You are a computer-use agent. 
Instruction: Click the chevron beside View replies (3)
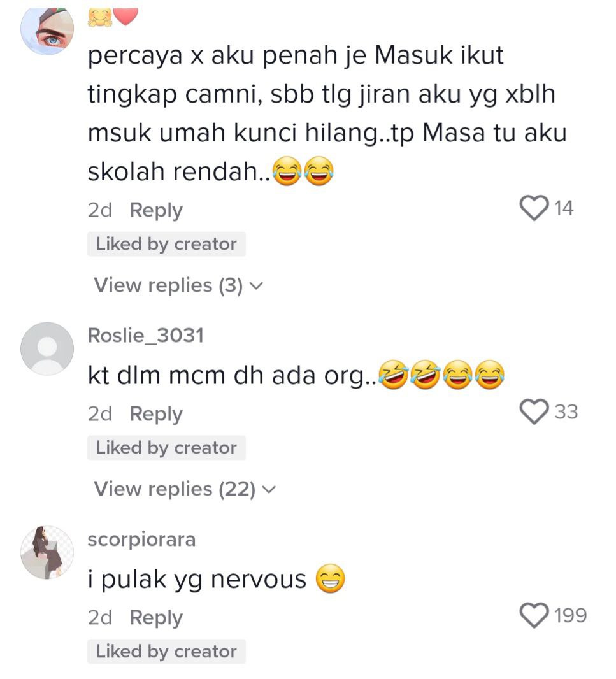pos(257,286)
